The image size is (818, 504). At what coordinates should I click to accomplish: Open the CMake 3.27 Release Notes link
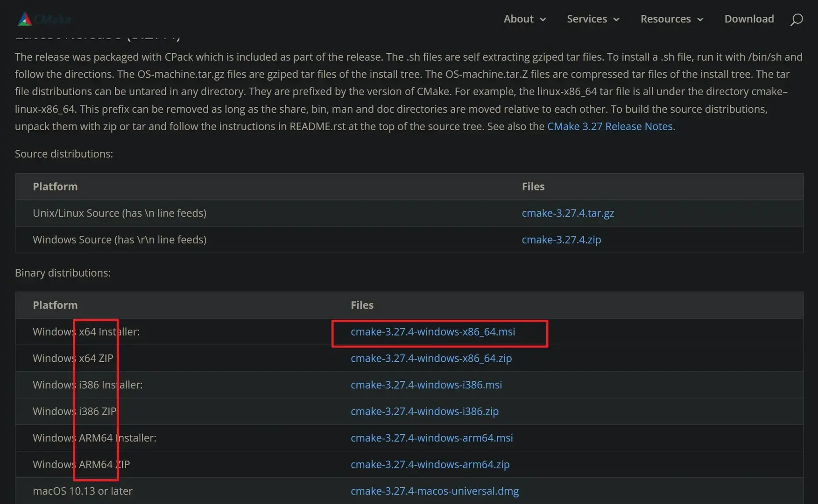[610, 126]
